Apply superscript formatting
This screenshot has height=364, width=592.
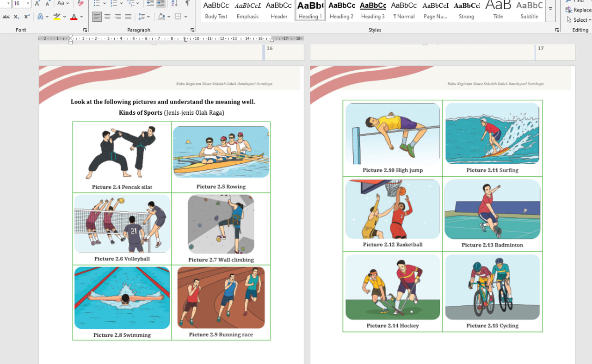pos(27,17)
